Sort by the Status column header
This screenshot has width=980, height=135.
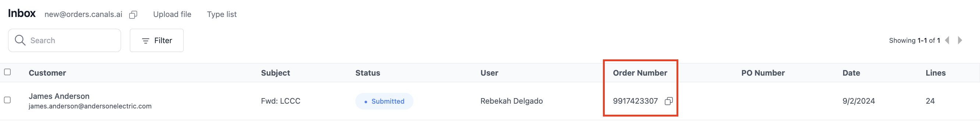367,73
